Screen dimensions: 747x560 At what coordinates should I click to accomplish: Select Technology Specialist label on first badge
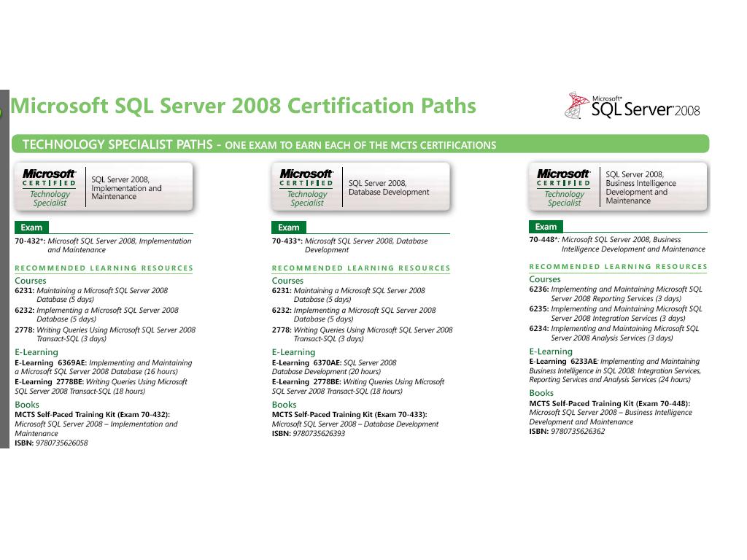pyautogui.click(x=48, y=198)
